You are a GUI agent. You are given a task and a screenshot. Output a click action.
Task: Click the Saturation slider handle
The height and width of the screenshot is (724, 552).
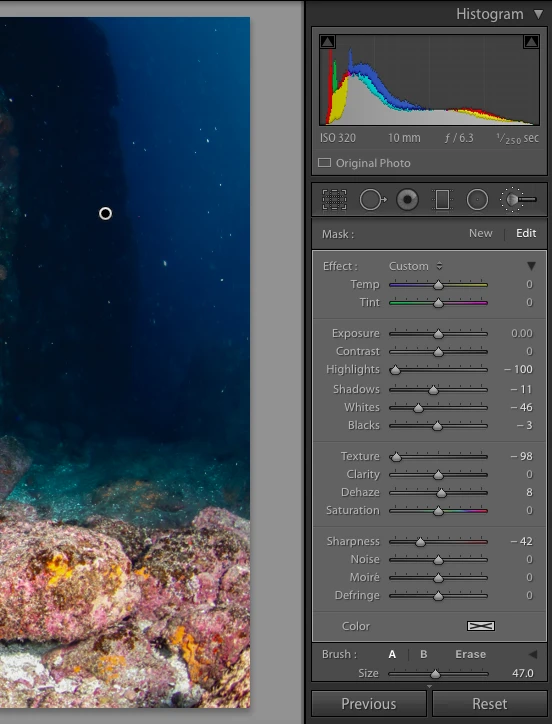[x=438, y=511]
